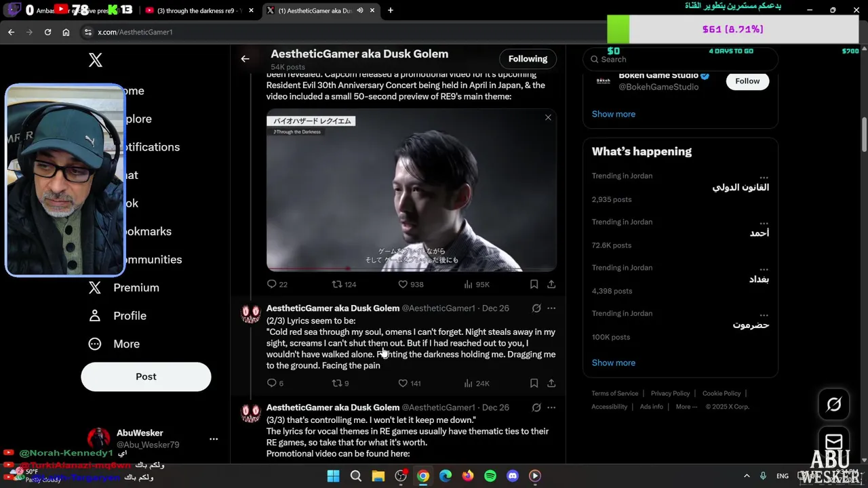Open the القانون الدولي trending topic

coord(680,187)
